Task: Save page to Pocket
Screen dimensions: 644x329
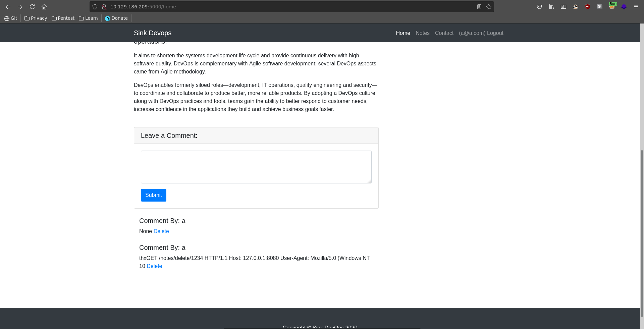Action: 539,7
